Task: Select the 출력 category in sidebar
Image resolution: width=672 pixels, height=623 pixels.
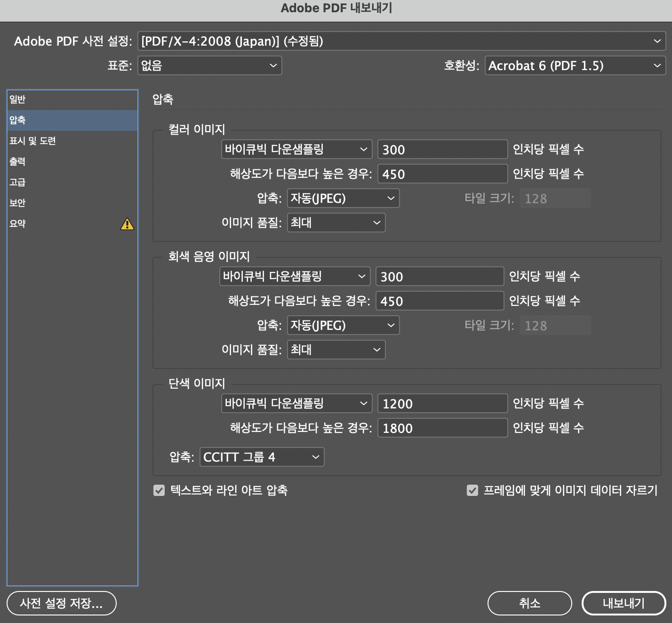Action: 72,162
